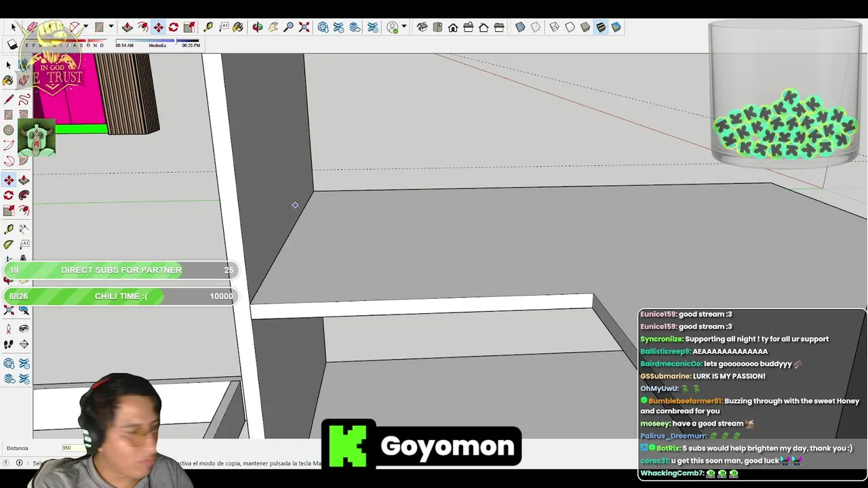This screenshot has height=488, width=868.
Task: Click the Distancia value field
Action: [75, 448]
